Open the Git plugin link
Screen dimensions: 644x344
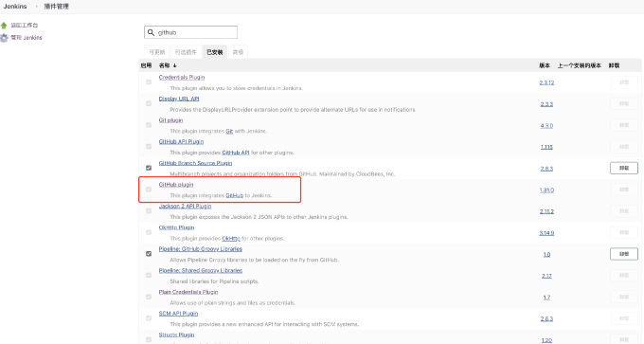pyautogui.click(x=170, y=120)
